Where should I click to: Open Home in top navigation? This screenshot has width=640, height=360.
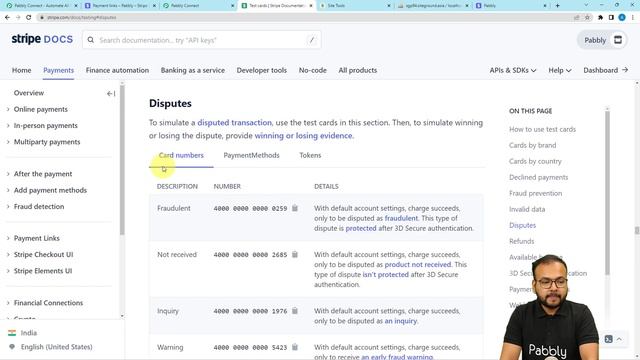coord(22,70)
